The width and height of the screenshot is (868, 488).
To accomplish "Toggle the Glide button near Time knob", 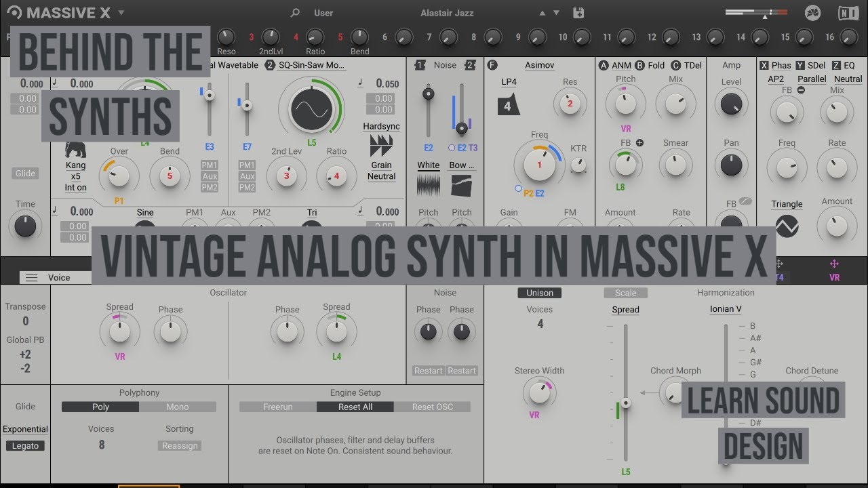I will [25, 174].
